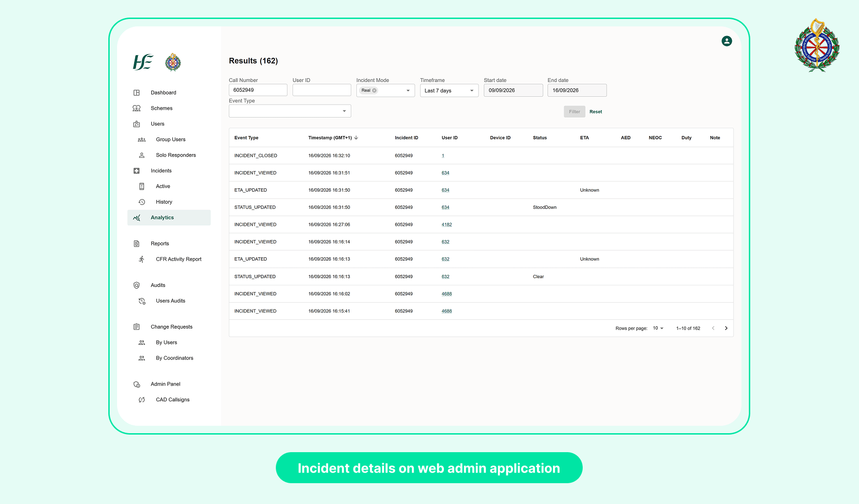Click the StoodDown status cell
Screen dimensions: 859x504
point(545,208)
